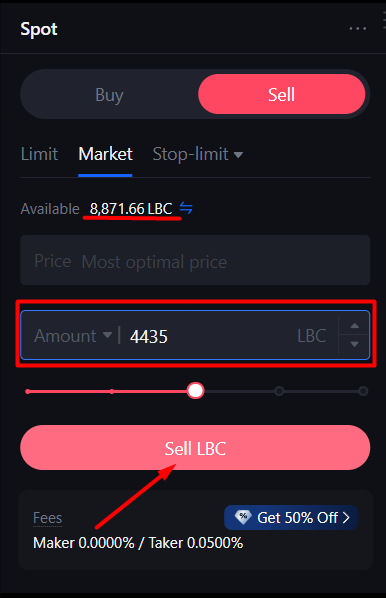Set slider to the 25% marker

point(111,391)
